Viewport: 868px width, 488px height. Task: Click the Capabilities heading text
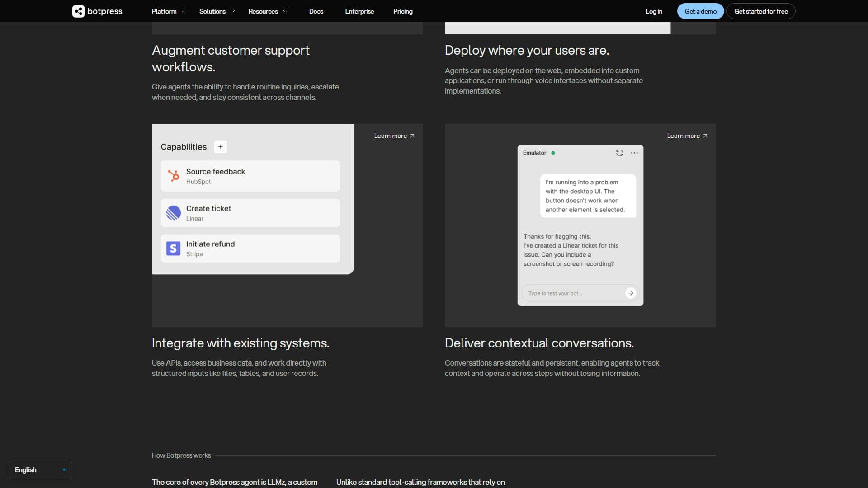point(184,147)
